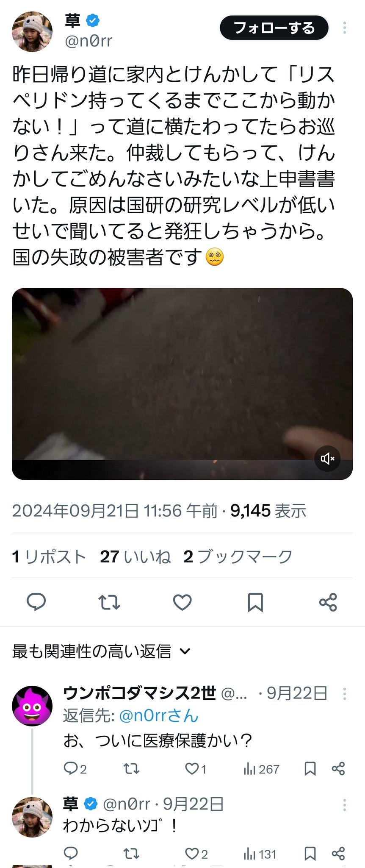Share the main post via share icon
Screen dimensions: 365x868
328,602
